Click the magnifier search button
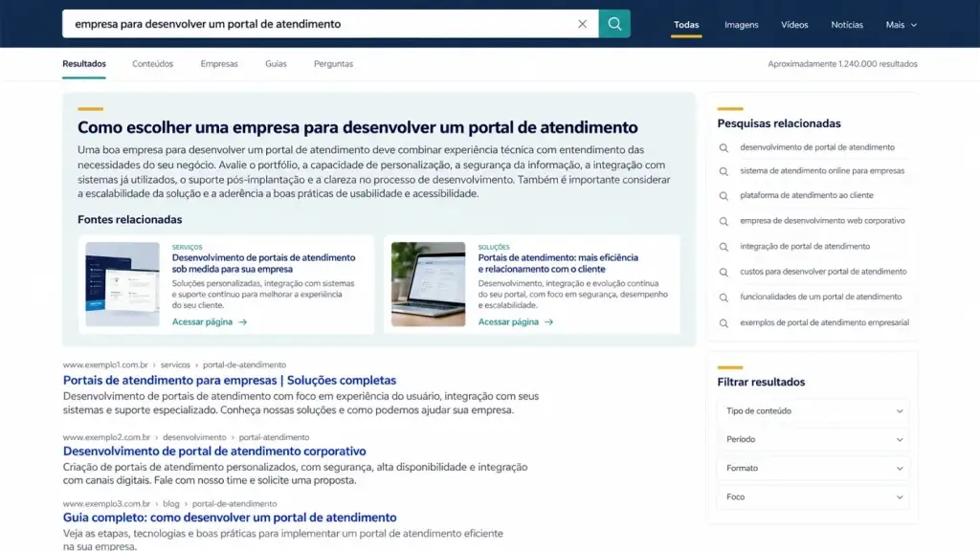This screenshot has width=980, height=551. click(x=614, y=24)
